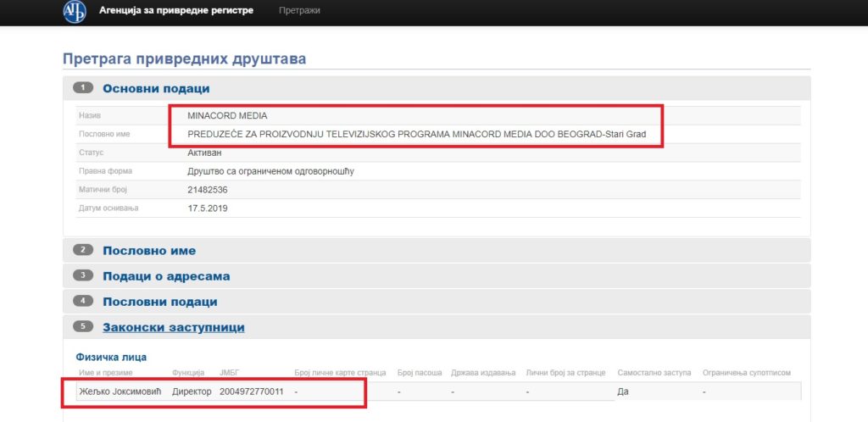
Task: Select the Да value under Самостално заступа
Action: [623, 391]
